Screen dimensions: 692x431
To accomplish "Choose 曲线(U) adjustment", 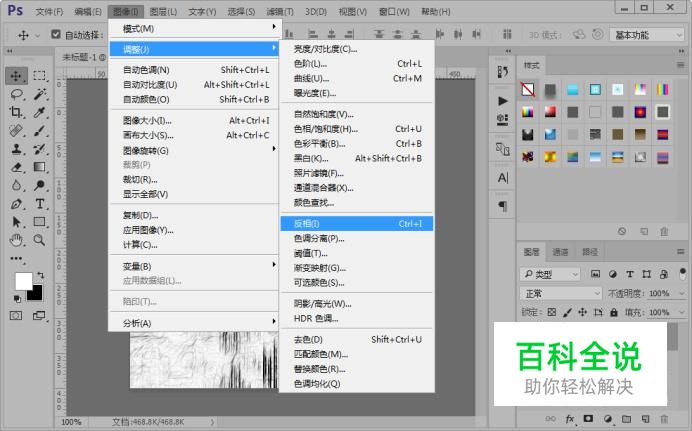I will [x=357, y=79].
